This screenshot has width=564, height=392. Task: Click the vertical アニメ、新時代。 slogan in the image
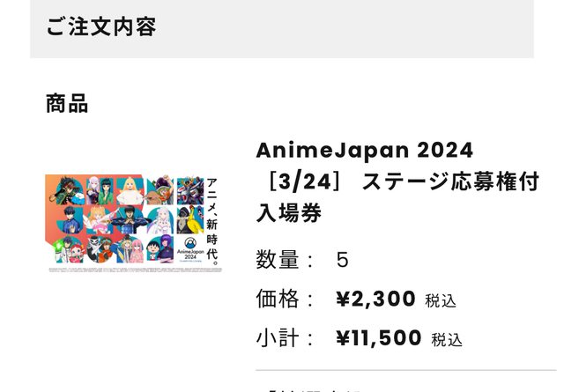[211, 220]
